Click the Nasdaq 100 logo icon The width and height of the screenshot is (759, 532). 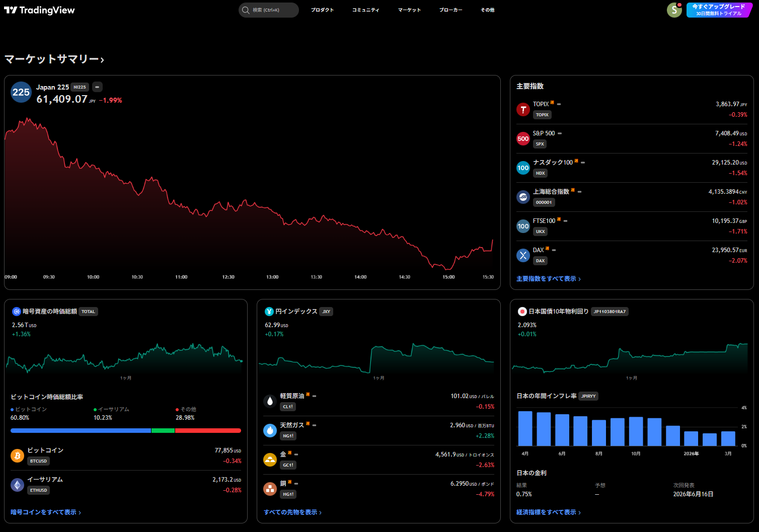point(523,168)
